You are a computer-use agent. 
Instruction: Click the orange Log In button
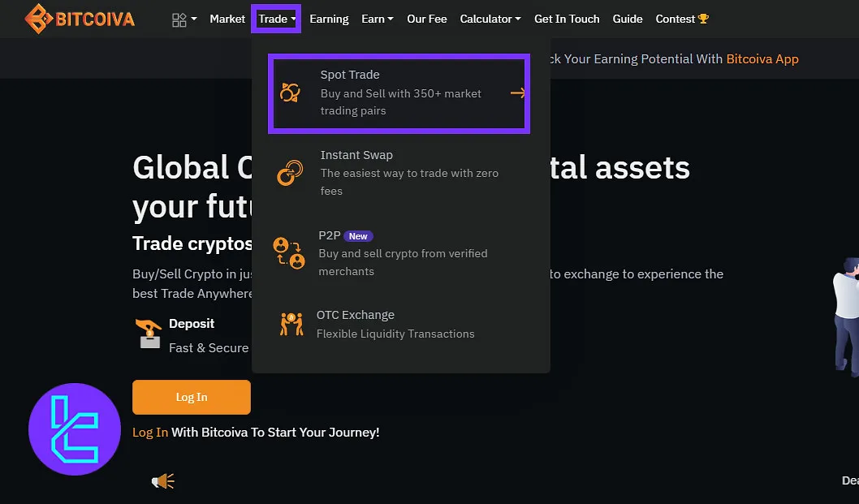point(192,397)
